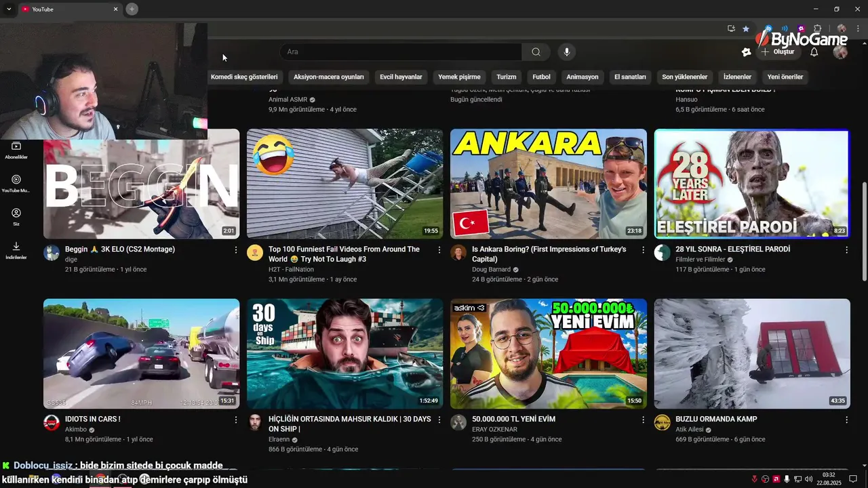The height and width of the screenshot is (488, 868).
Task: Select Turizm filter chip
Action: 507,77
